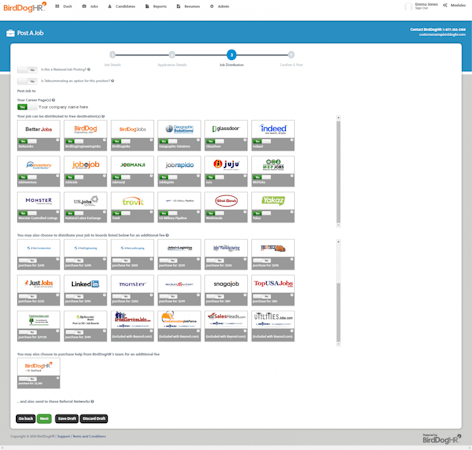Open the Admin menu item
This screenshot has height=450, width=472.
tap(220, 6)
